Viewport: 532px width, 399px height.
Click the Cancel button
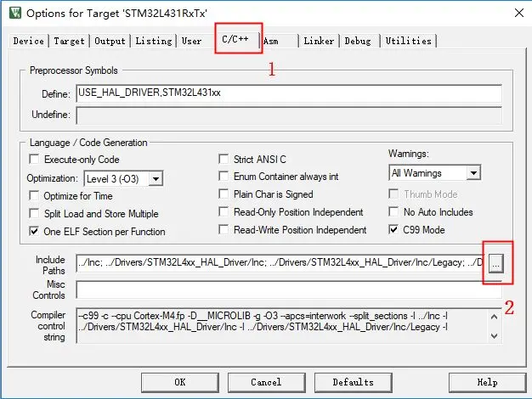pyautogui.click(x=267, y=383)
